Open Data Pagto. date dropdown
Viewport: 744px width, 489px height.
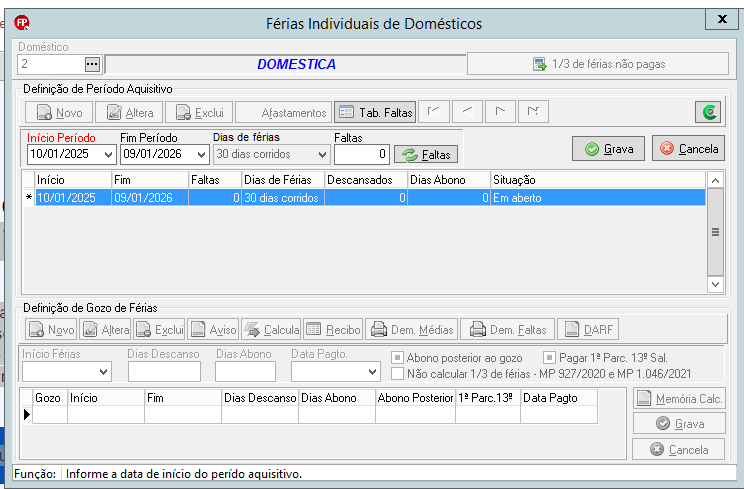(372, 372)
